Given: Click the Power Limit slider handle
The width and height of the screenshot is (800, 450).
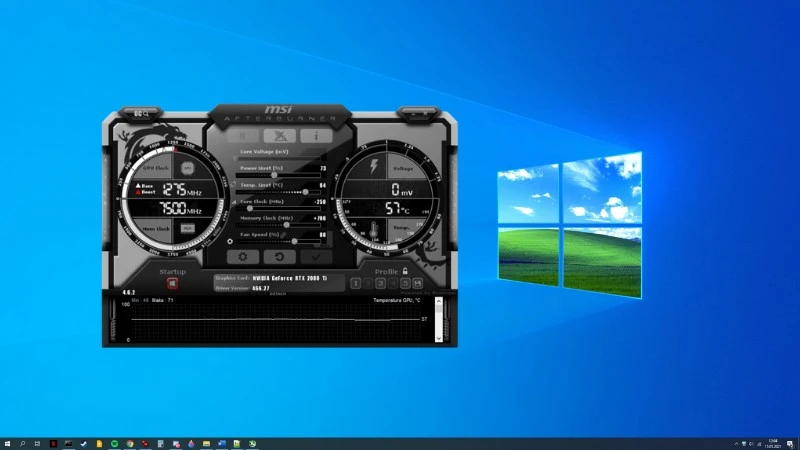Looking at the screenshot, I should pyautogui.click(x=274, y=175).
